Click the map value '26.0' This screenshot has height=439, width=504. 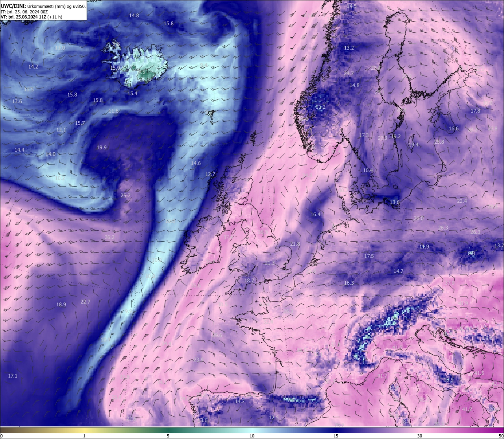click(x=419, y=219)
